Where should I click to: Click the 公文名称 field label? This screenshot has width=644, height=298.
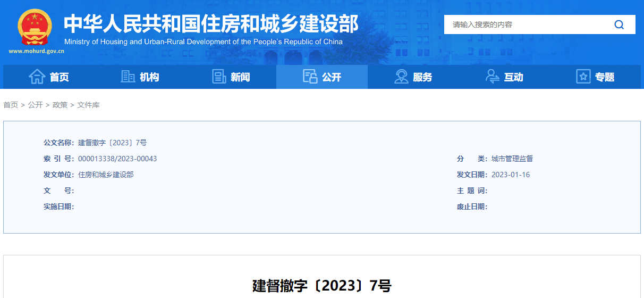click(x=59, y=143)
